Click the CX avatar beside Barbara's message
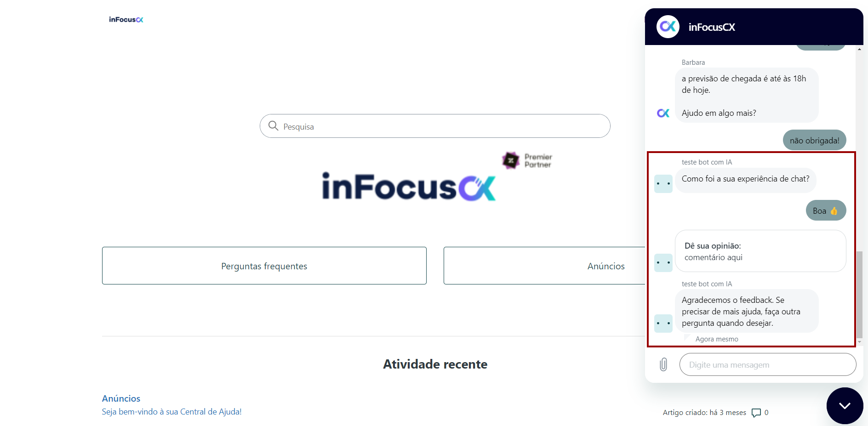This screenshot has width=868, height=426. [663, 113]
